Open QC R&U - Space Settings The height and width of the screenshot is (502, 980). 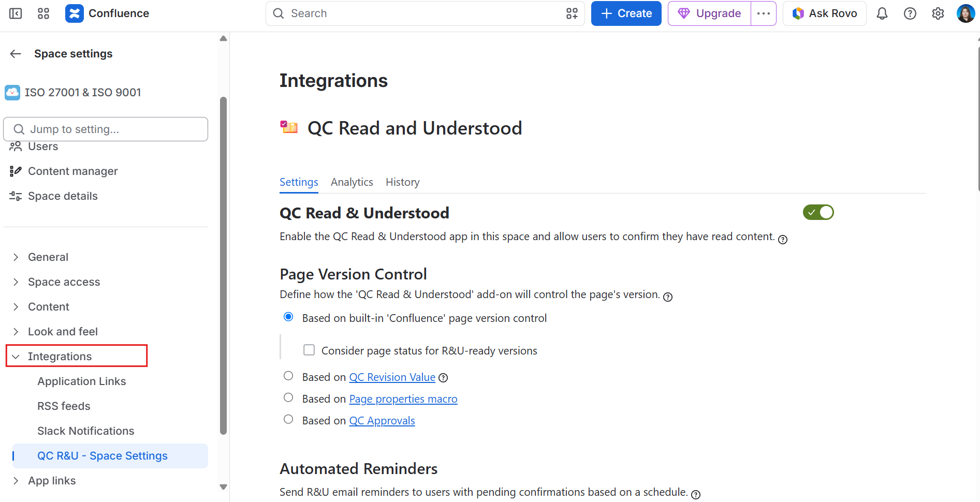110,456
